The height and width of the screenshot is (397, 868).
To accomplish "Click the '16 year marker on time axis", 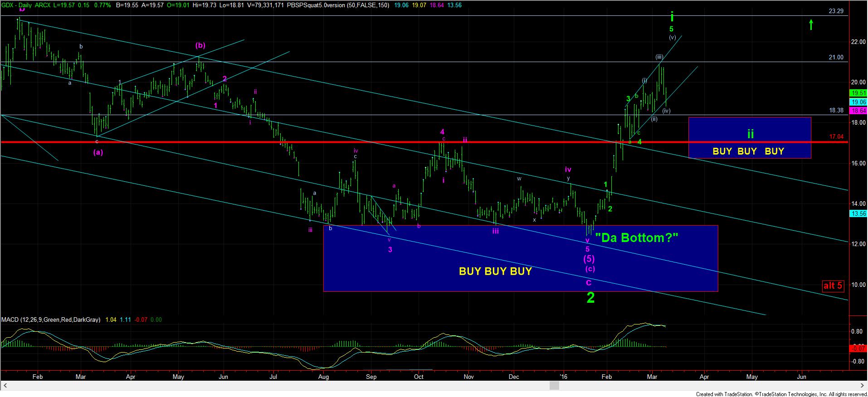I will (564, 377).
